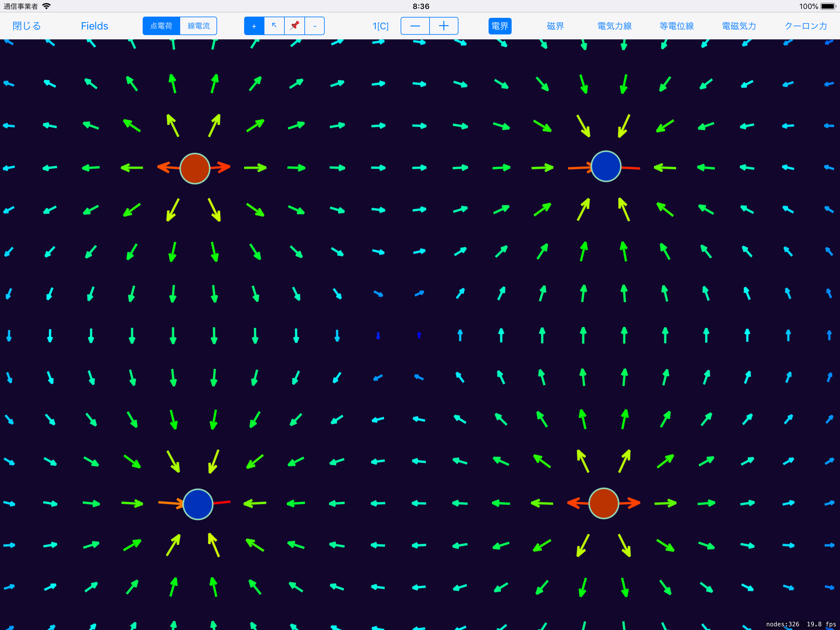Select the upper-left red positive charge

tap(195, 168)
